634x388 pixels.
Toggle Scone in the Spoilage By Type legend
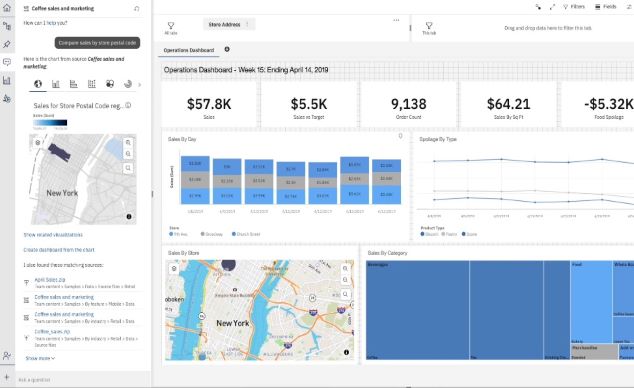[469, 234]
